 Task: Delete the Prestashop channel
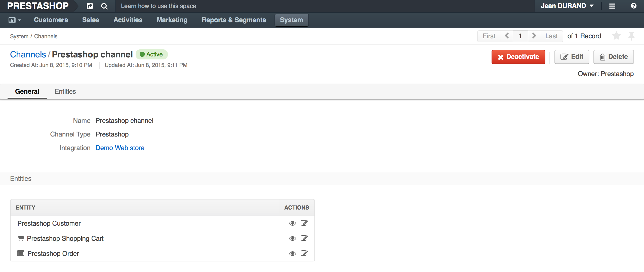[614, 57]
